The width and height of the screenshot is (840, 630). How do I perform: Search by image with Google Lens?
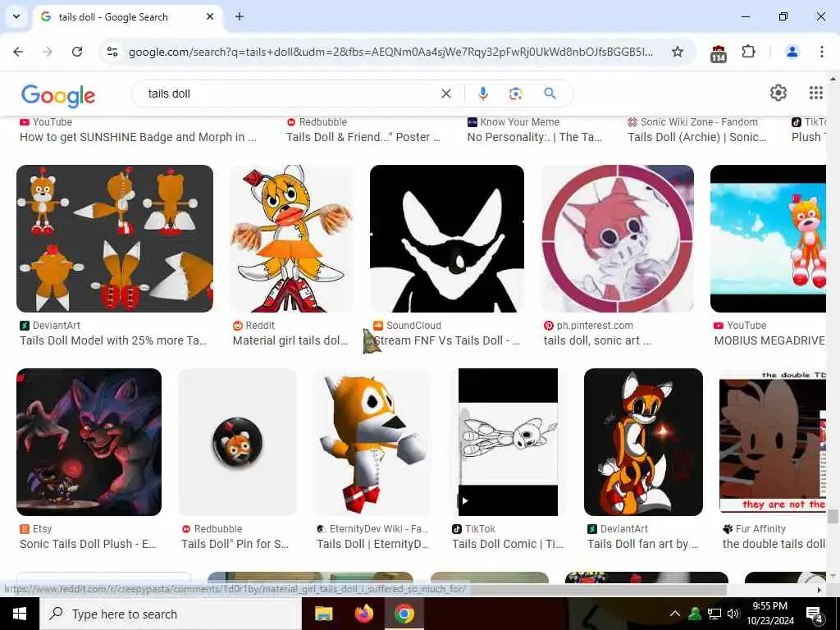[515, 94]
